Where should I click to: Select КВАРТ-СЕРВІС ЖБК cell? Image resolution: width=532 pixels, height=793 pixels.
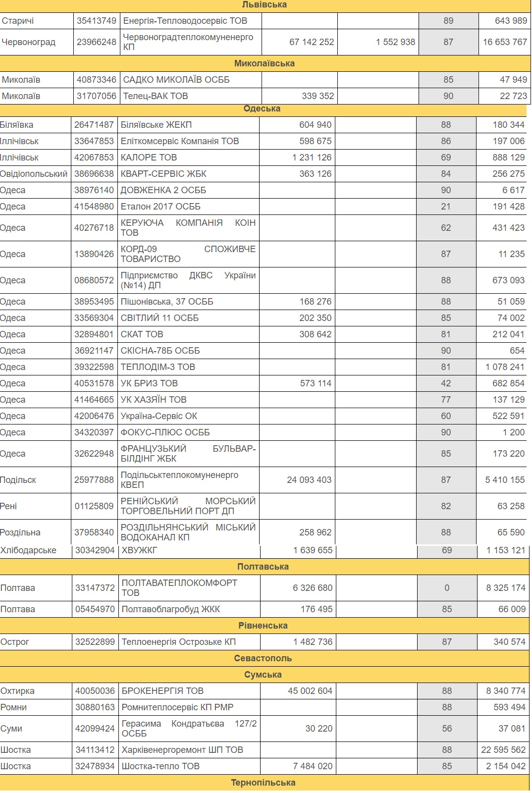click(188, 174)
